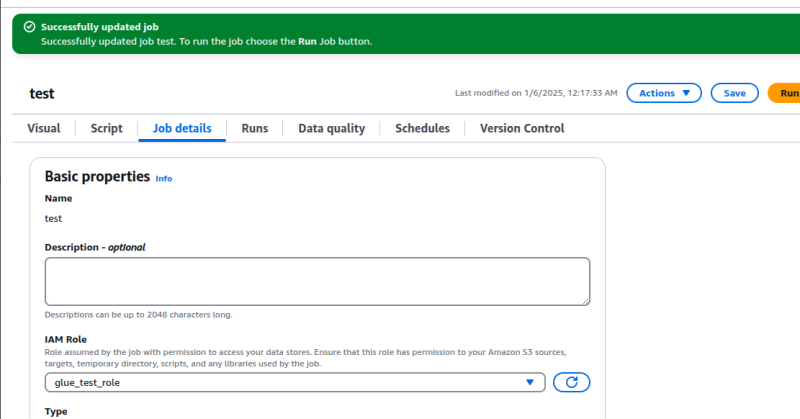
Task: Open the Version Control tab
Action: pyautogui.click(x=522, y=128)
